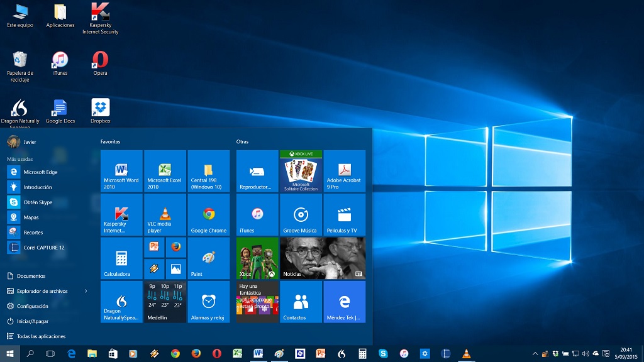Open the Store icon on the taskbar
This screenshot has width=644, height=362.
coord(113,353)
